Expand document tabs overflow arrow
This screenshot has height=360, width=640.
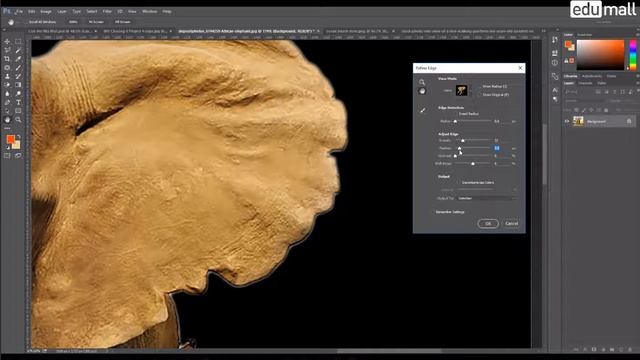(x=543, y=31)
